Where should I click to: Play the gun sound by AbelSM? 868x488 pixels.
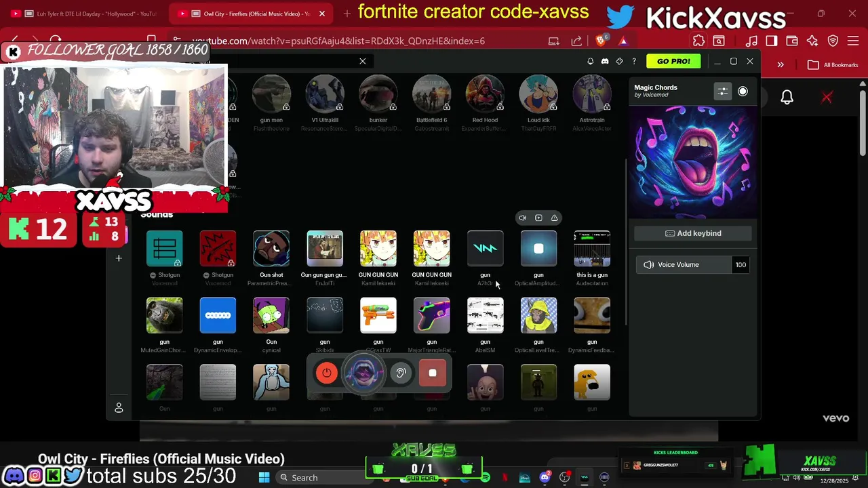pos(485,315)
